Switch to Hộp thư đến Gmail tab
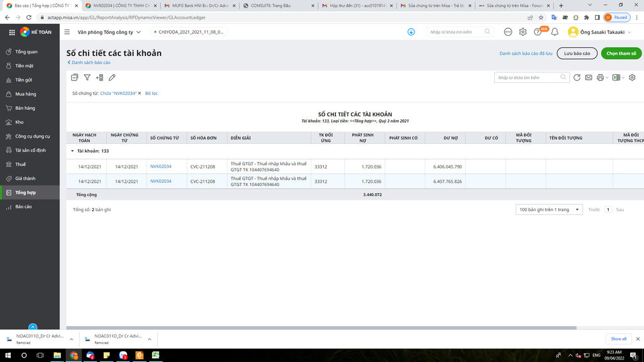 pos(356,6)
